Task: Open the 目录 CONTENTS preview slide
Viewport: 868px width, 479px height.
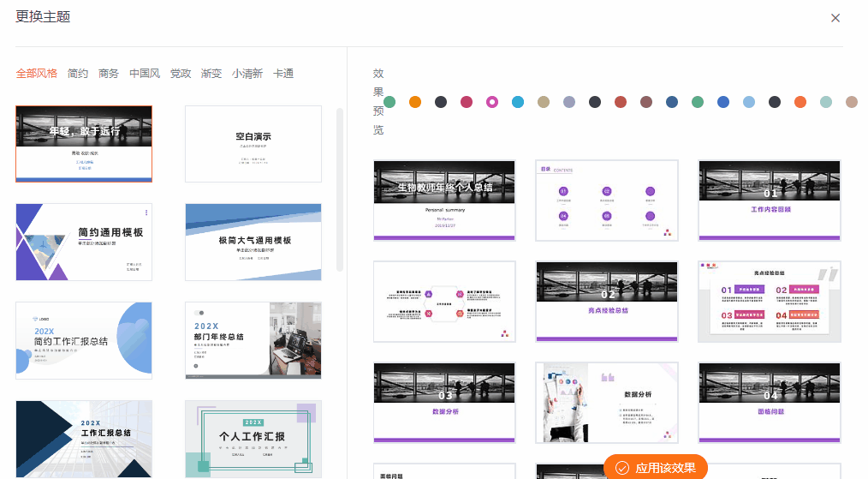Action: (x=607, y=201)
